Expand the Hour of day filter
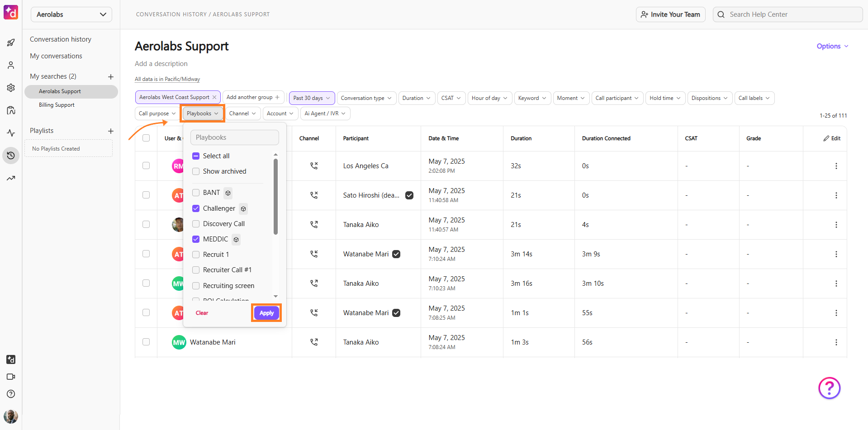 (x=490, y=98)
